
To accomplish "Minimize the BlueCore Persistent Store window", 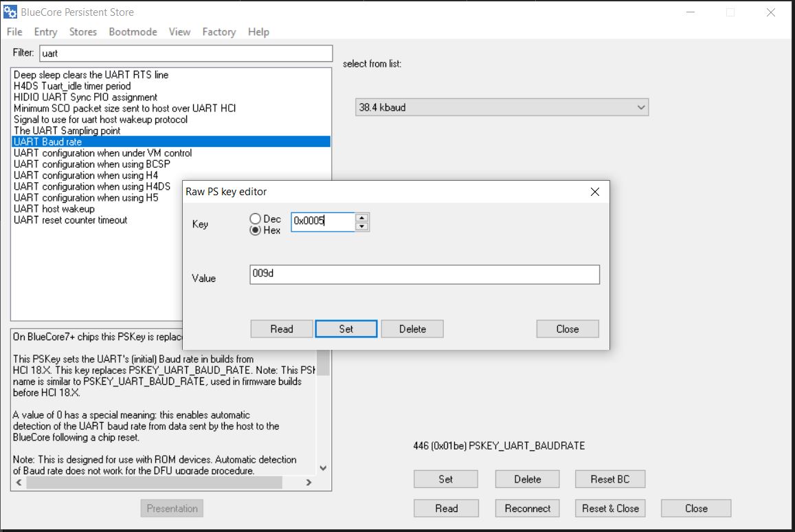I will [690, 12].
